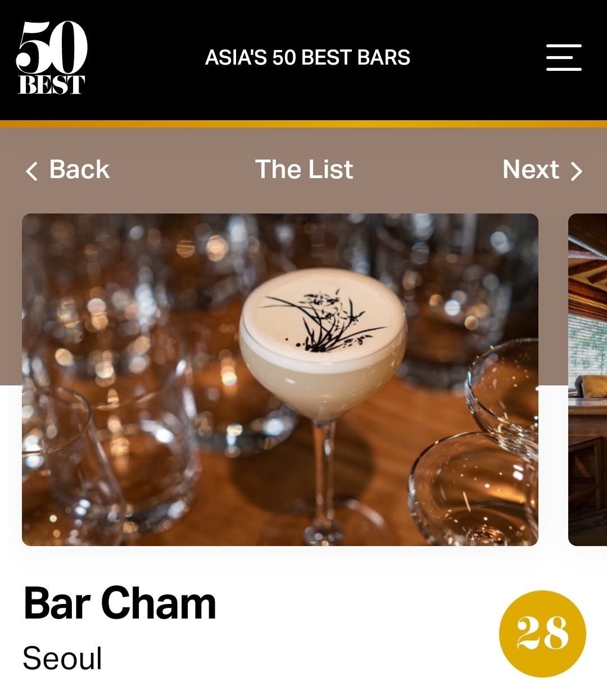Tap the Next label

(x=531, y=170)
